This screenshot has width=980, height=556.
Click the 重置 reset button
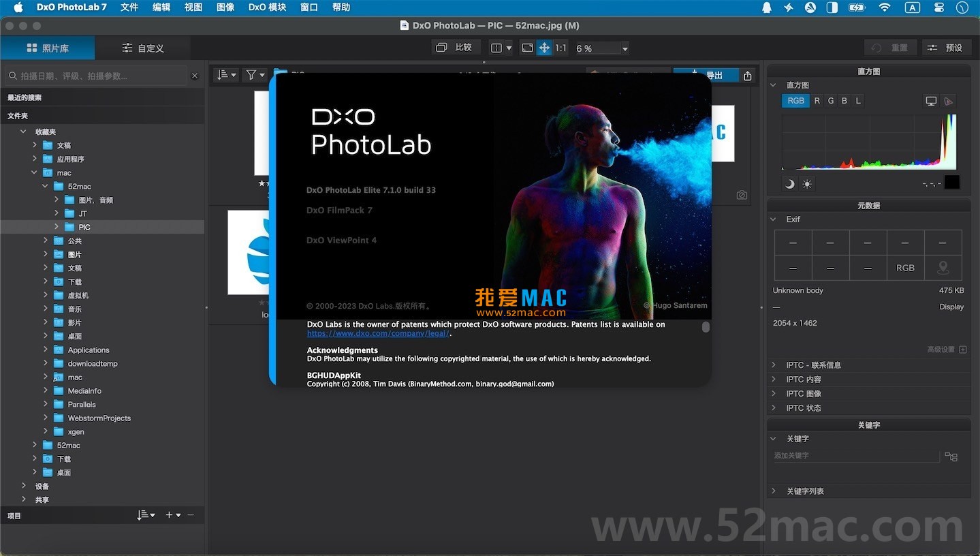coord(890,48)
